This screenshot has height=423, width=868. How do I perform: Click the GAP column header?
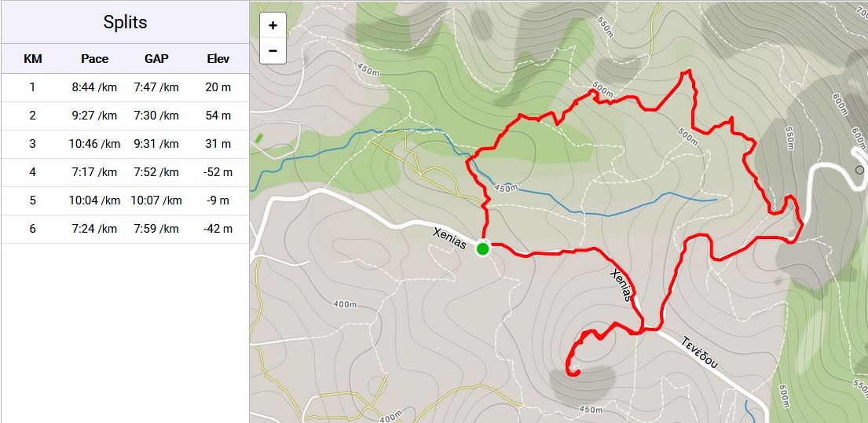point(156,59)
